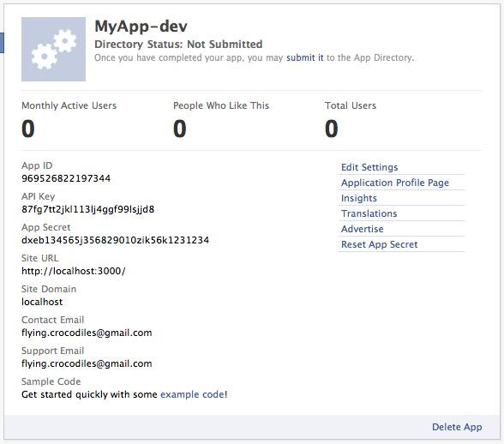Open Insights link
Image resolution: width=504 pixels, height=444 pixels.
tap(358, 198)
